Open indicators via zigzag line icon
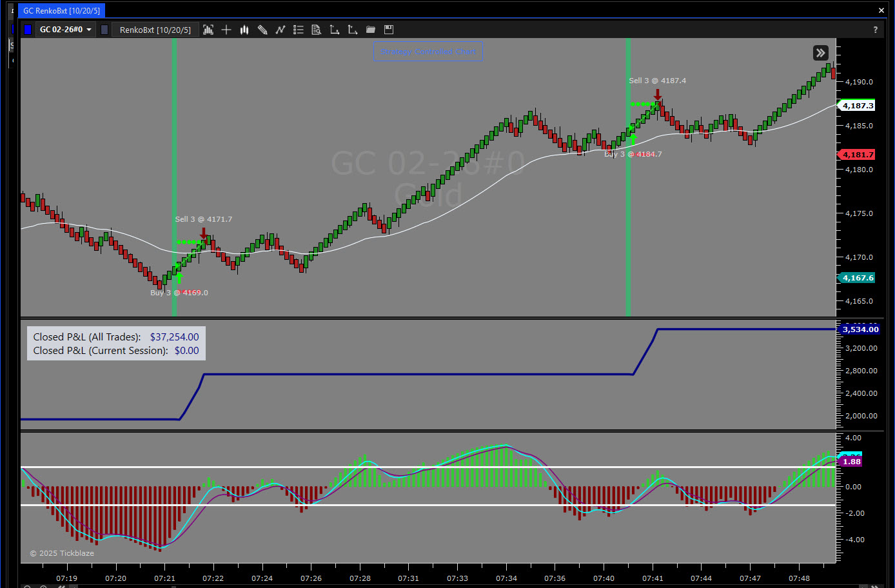Screen dimensions: 895x588 coord(280,30)
